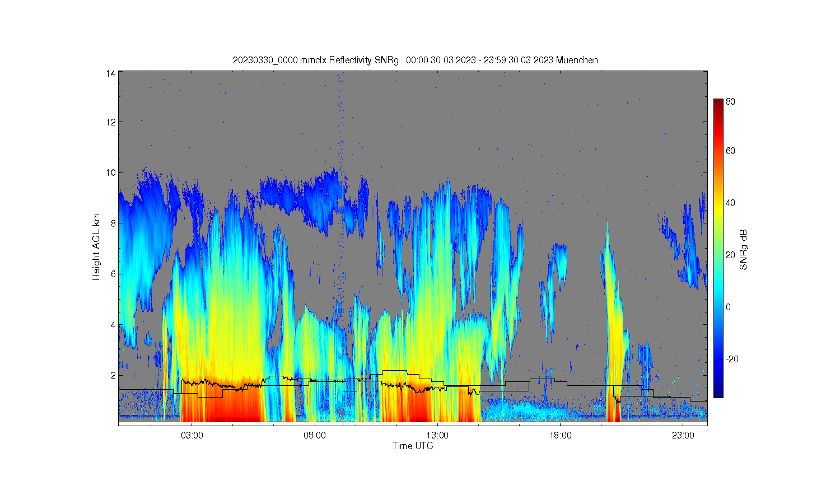This screenshot has height=504, width=840.
Task: Click the plot title text at the top
Action: (x=416, y=60)
